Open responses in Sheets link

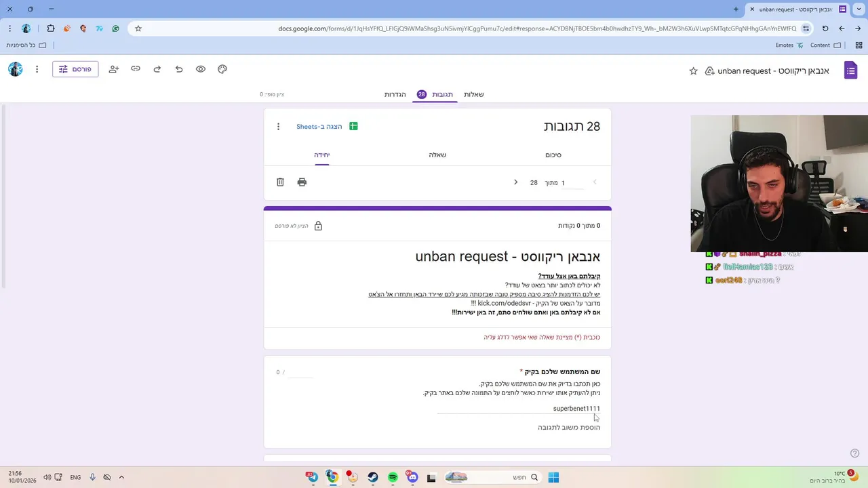tap(319, 127)
